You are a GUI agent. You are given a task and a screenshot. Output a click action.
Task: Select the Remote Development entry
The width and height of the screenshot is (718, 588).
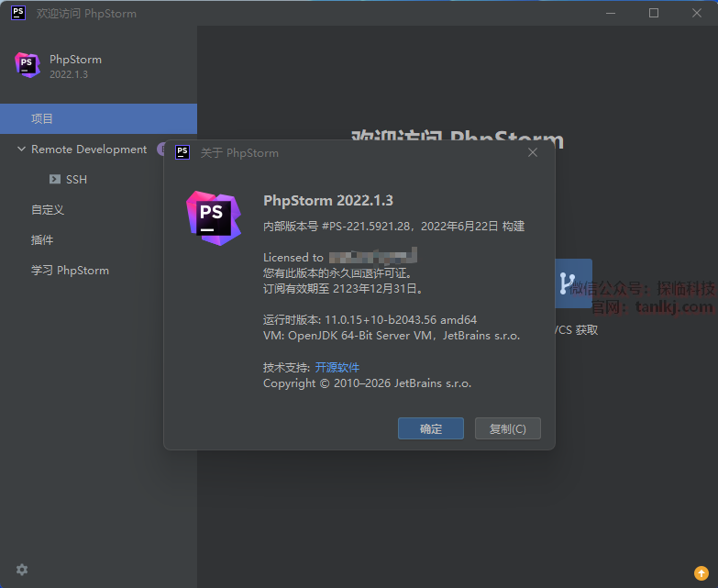(88, 150)
